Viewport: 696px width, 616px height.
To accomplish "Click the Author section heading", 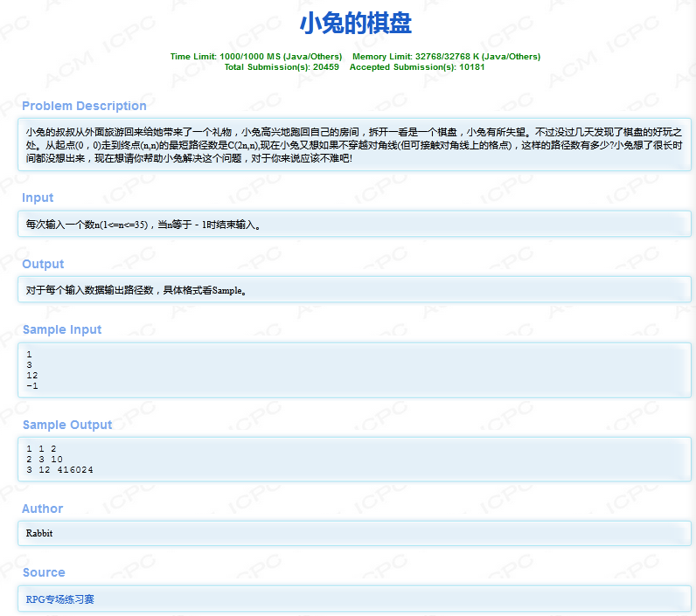I will [43, 509].
